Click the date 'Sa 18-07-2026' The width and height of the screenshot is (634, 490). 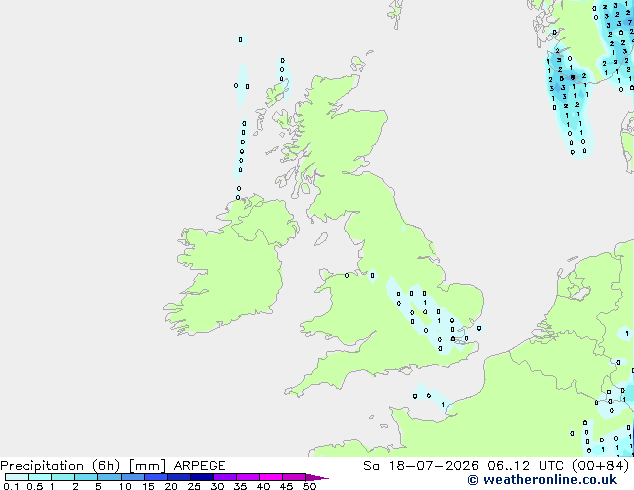pos(421,466)
